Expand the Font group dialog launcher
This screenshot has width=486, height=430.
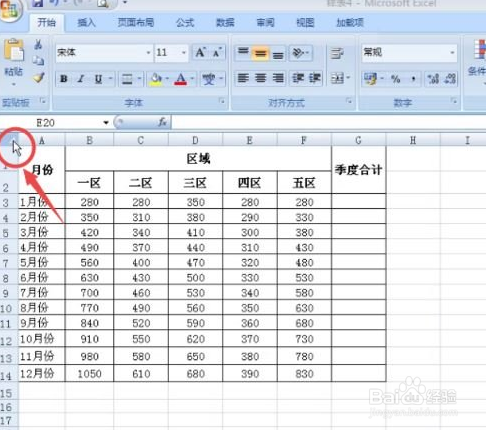coord(222,101)
